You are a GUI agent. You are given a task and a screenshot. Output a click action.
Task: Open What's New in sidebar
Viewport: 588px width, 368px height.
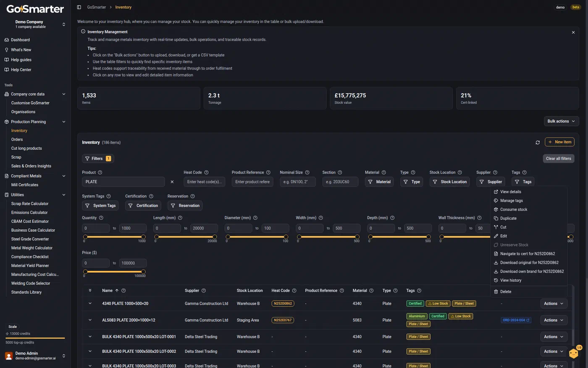[21, 50]
